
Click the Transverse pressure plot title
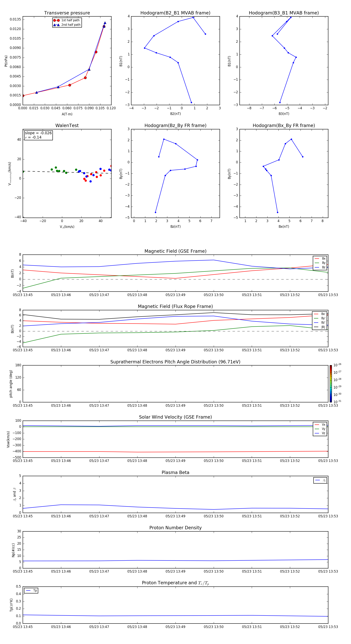67,13
